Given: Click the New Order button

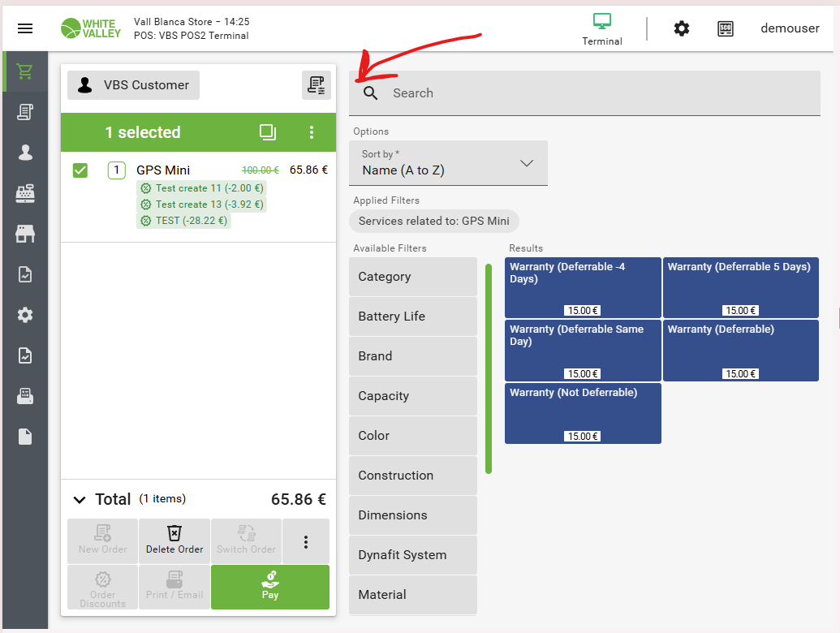Looking at the screenshot, I should pos(103,540).
